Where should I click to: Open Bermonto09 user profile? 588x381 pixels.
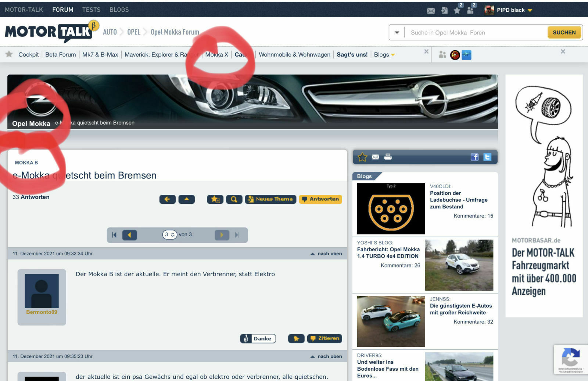(x=42, y=312)
